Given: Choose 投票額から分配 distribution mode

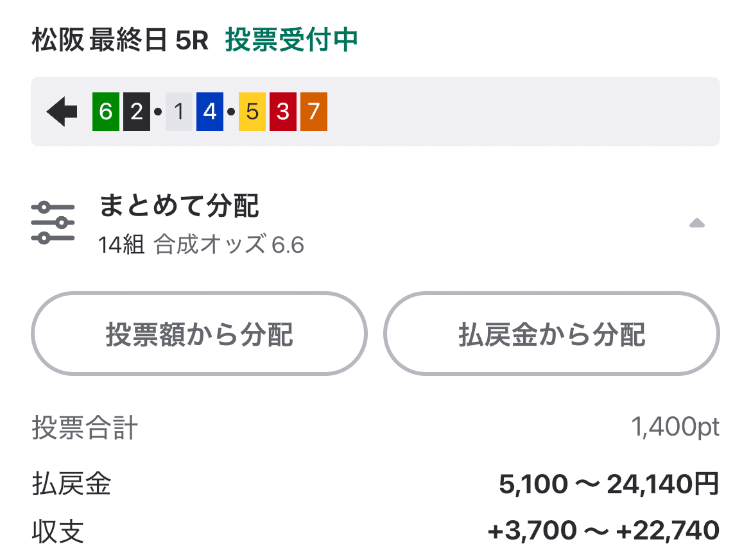Looking at the screenshot, I should coord(200,334).
